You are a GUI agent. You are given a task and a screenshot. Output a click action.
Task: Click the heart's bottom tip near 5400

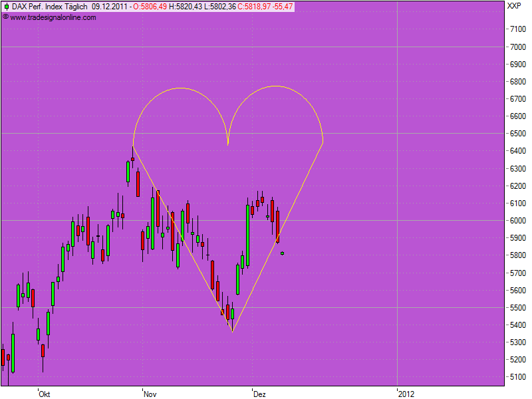coord(232,331)
